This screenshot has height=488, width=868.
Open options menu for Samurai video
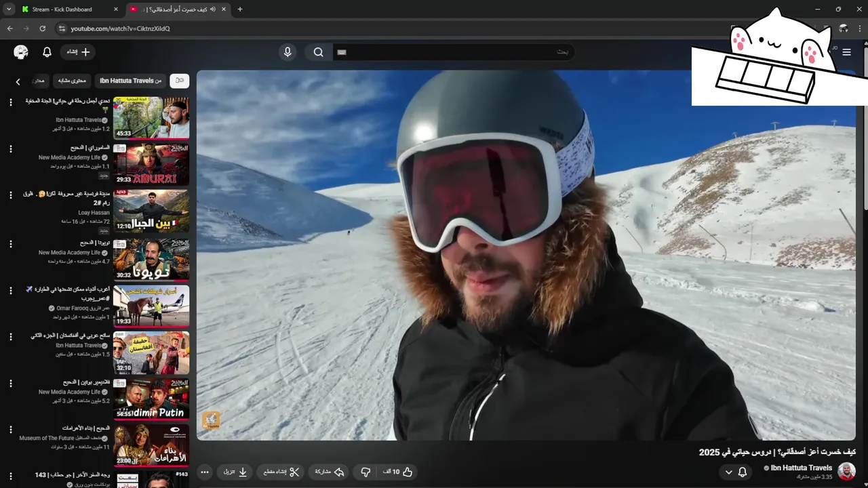click(10, 148)
